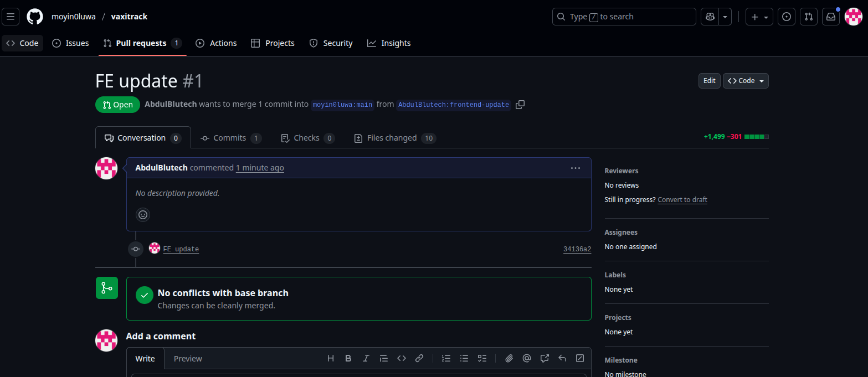
Task: Click the GitHub logo homepage icon
Action: click(x=35, y=17)
